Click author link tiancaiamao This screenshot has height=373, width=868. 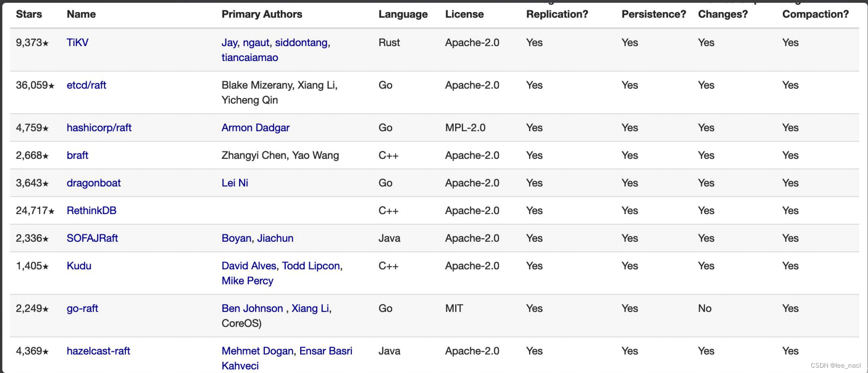(x=250, y=58)
